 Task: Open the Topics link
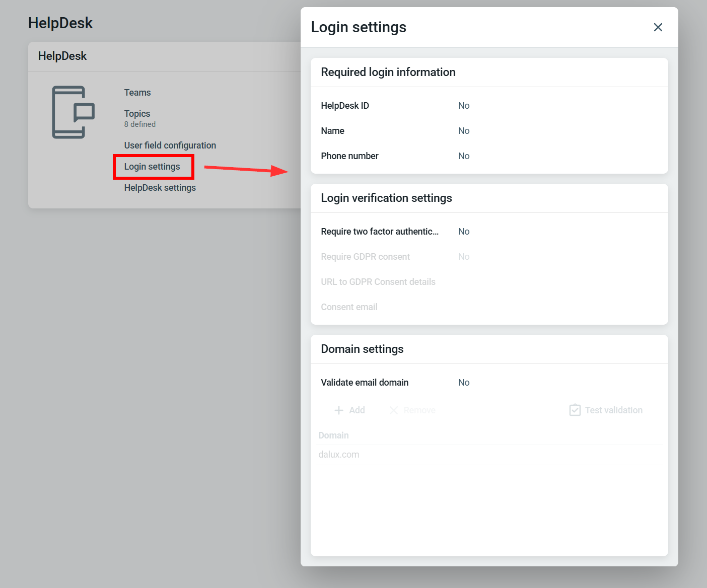(137, 114)
